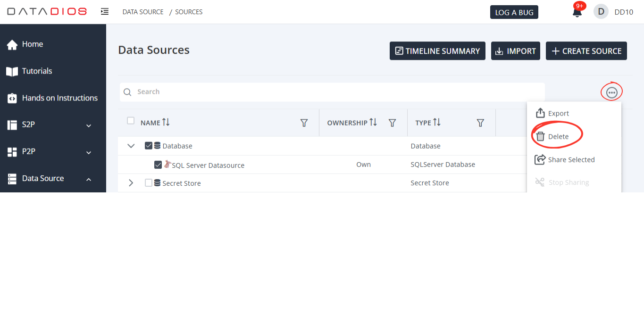
Task: Uncheck the SQL Server Datasource checkbox
Action: (x=158, y=165)
